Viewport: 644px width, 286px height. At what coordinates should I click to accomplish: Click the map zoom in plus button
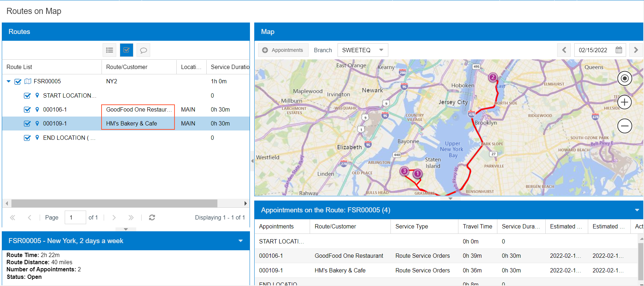pos(624,102)
